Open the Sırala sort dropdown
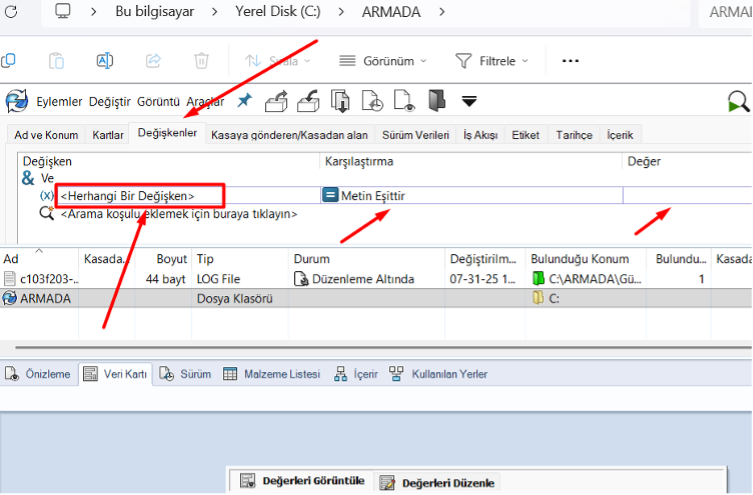This screenshot has height=495, width=753. (x=278, y=61)
